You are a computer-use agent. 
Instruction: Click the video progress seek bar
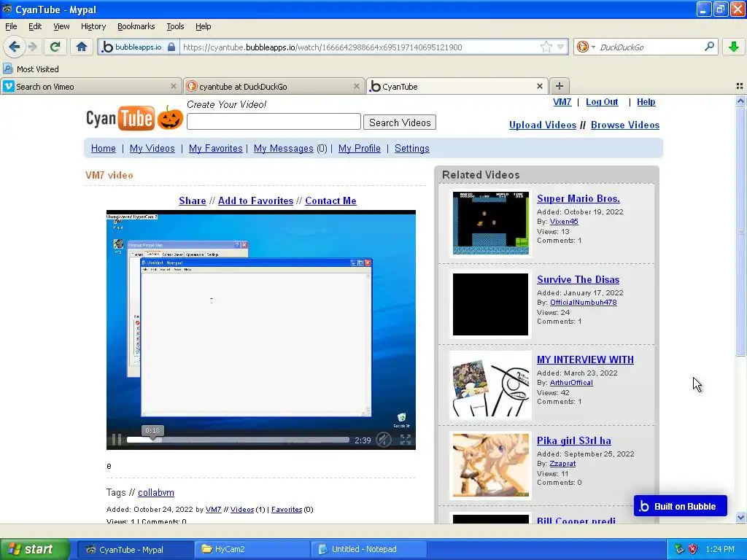[x=238, y=440]
